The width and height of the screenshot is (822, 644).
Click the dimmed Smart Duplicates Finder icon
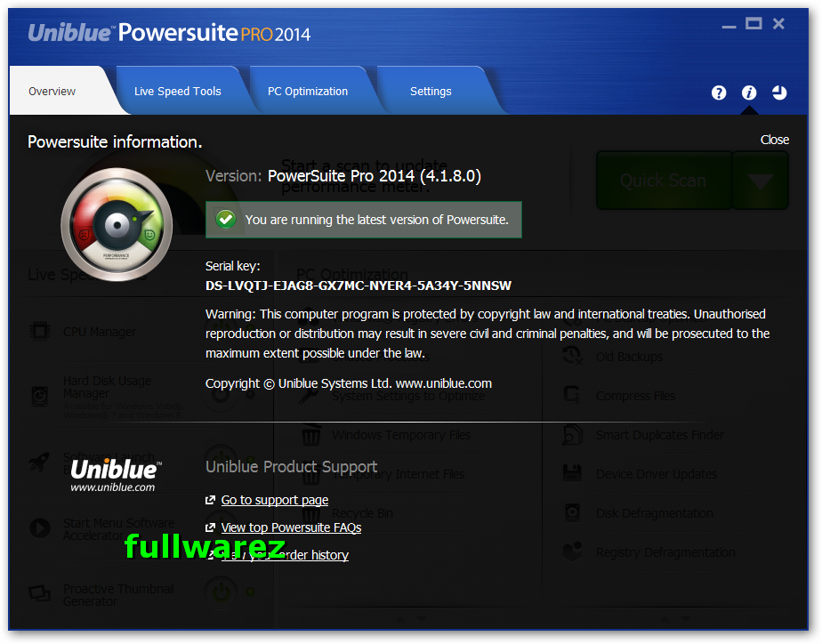572,435
